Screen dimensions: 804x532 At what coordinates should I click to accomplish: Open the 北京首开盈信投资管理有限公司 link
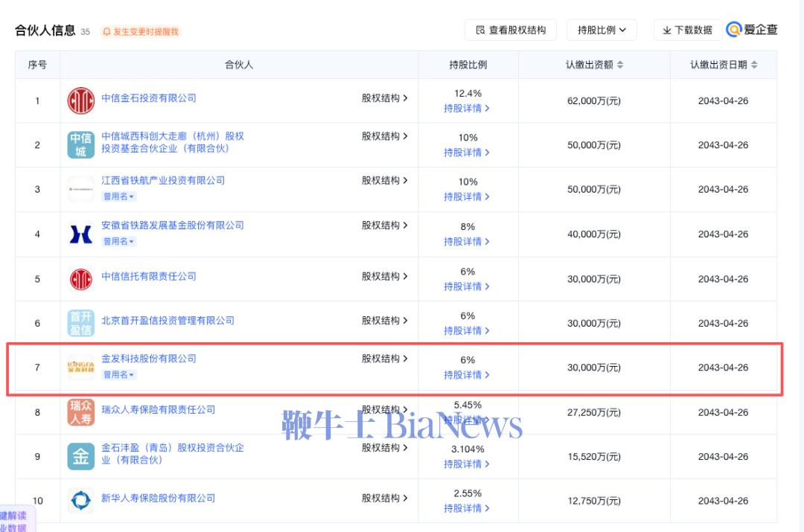pos(167,321)
